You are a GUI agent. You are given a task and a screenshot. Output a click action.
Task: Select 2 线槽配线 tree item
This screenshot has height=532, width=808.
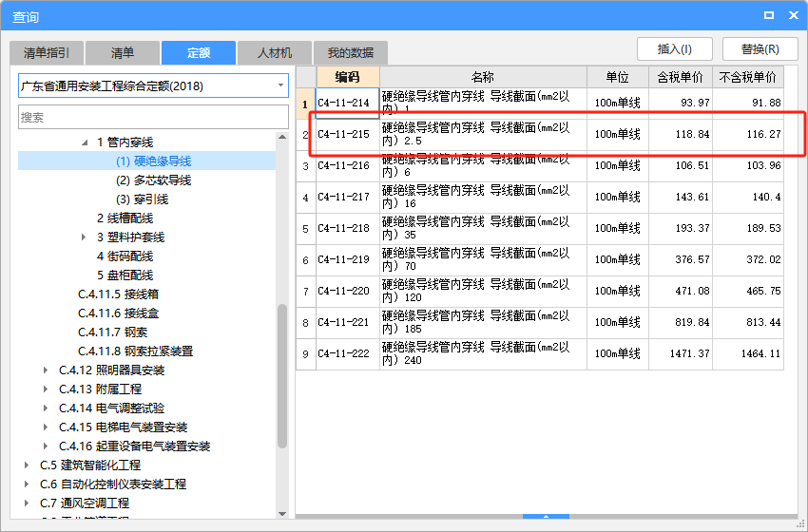[125, 218]
